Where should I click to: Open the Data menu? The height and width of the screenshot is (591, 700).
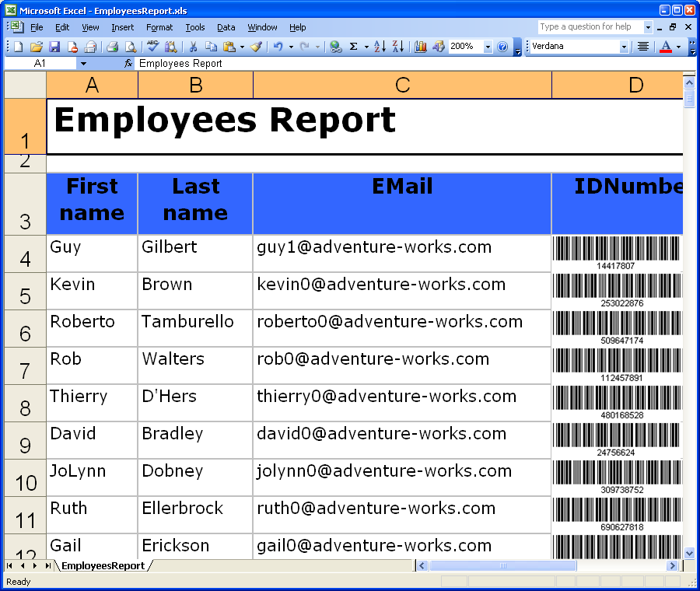(x=226, y=27)
